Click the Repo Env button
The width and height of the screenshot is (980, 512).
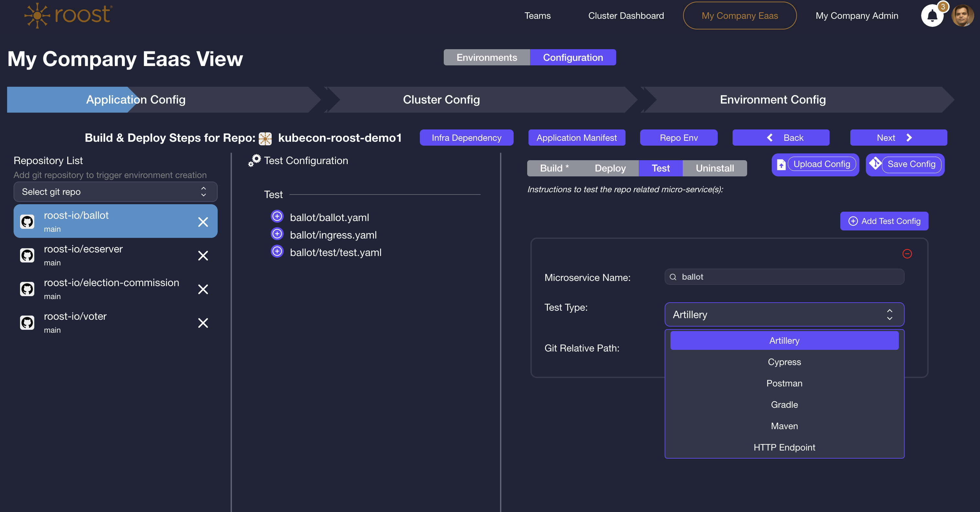click(x=679, y=138)
